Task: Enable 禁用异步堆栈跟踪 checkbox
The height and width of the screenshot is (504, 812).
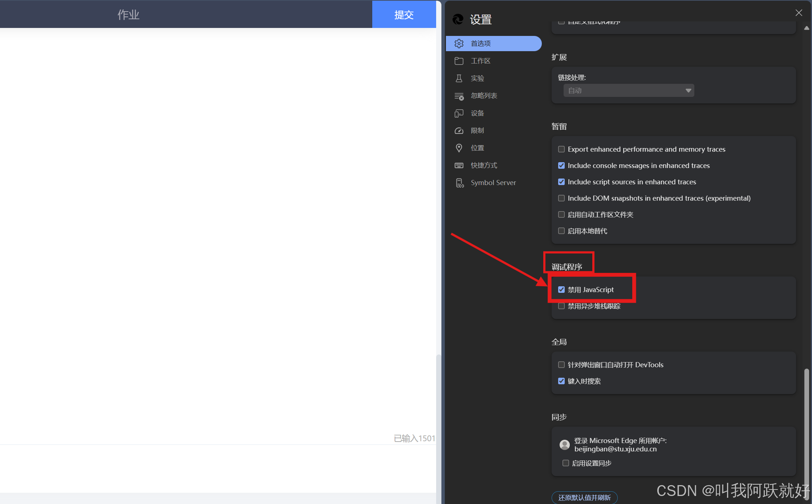Action: [x=561, y=306]
